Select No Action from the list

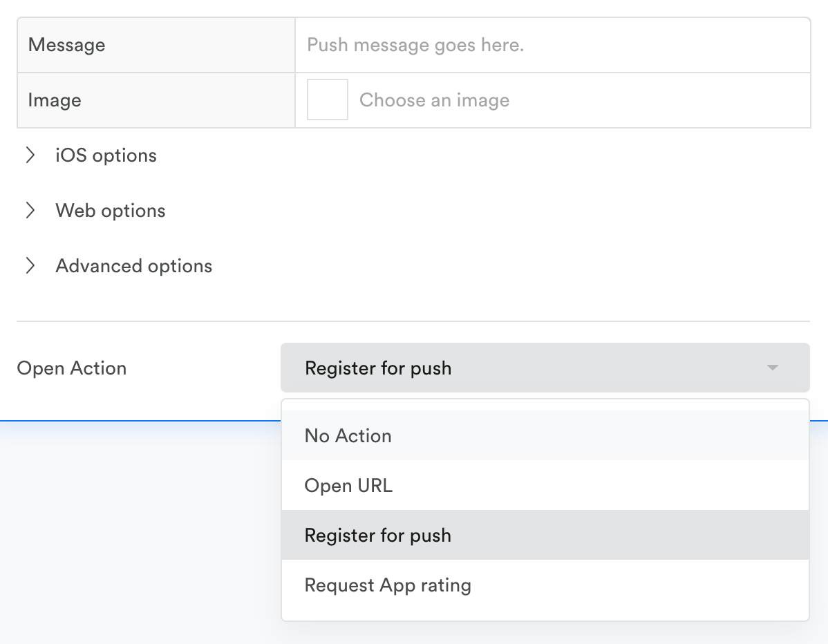[348, 436]
